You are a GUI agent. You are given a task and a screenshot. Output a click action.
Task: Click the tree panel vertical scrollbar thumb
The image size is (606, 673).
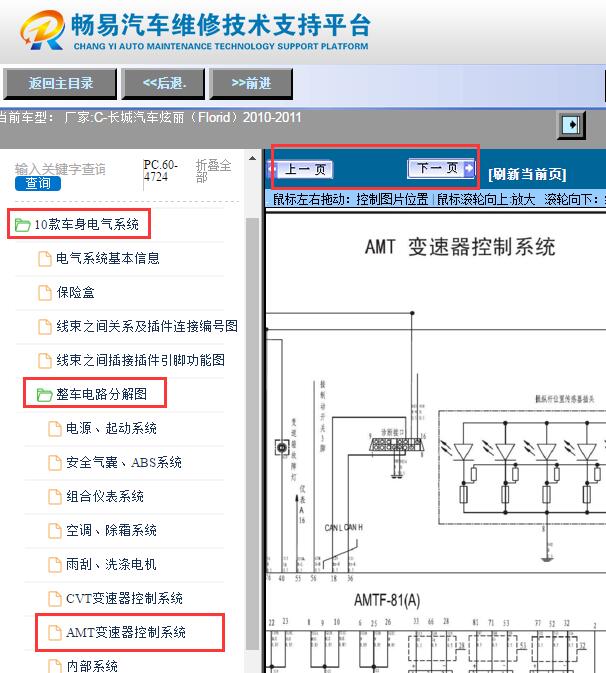coord(252,434)
